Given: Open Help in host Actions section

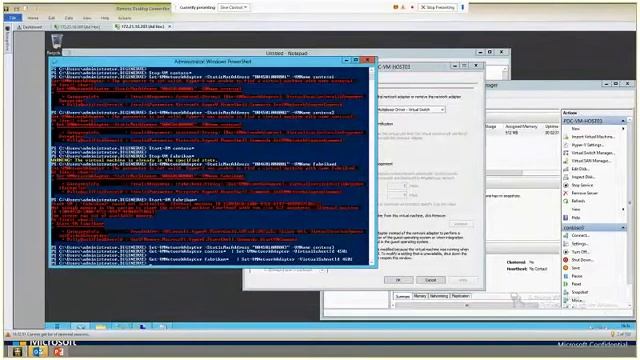Looking at the screenshot, I should click(576, 218).
